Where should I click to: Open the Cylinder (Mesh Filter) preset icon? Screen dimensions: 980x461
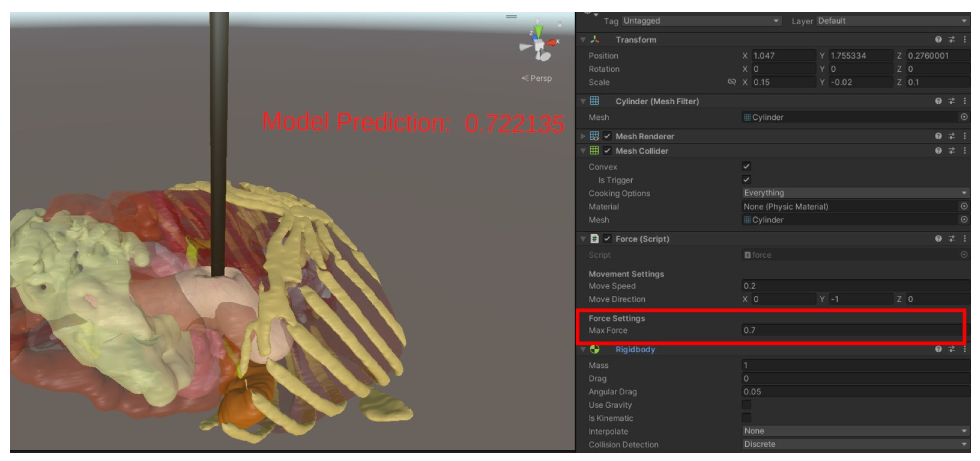[952, 101]
